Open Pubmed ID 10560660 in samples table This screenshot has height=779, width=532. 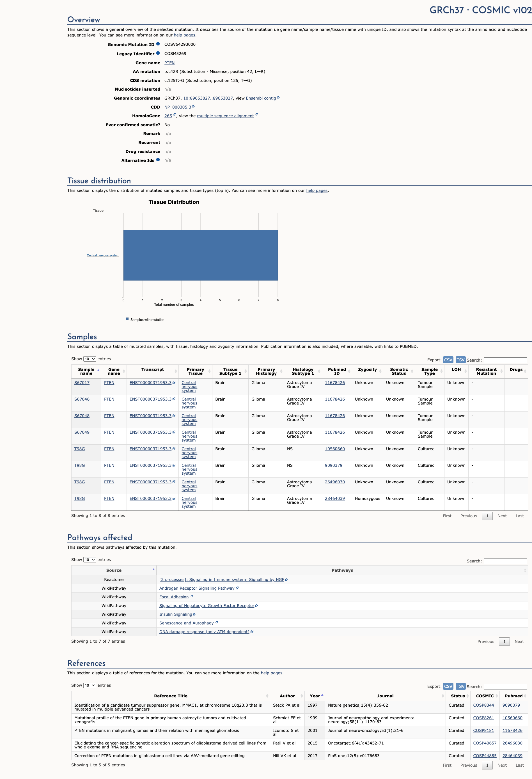pyautogui.click(x=334, y=449)
